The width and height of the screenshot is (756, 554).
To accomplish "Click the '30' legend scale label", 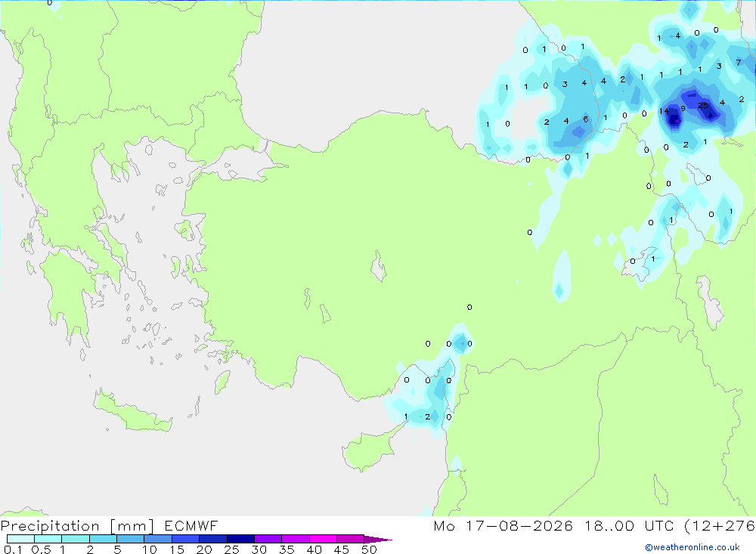I will tap(259, 549).
